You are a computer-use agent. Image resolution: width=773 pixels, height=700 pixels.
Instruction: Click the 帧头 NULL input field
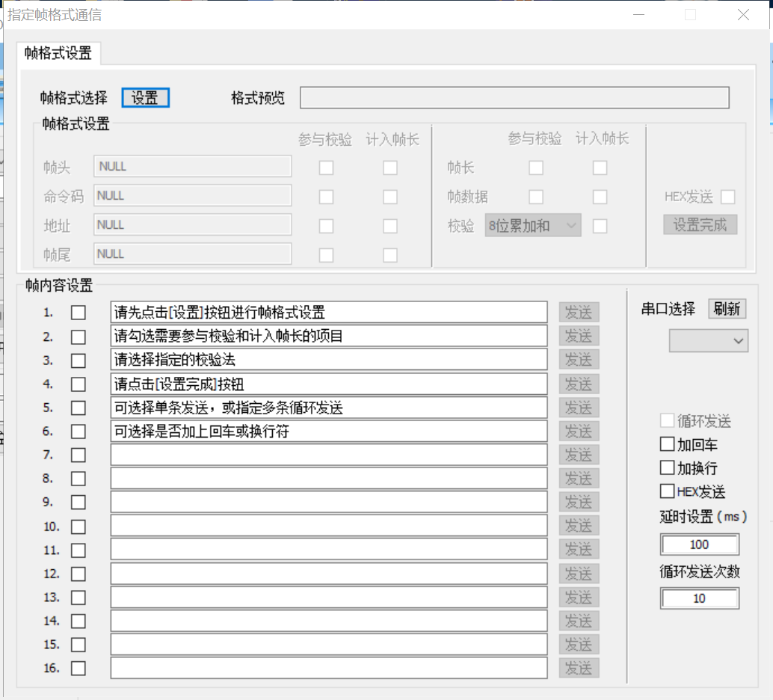[x=193, y=167]
